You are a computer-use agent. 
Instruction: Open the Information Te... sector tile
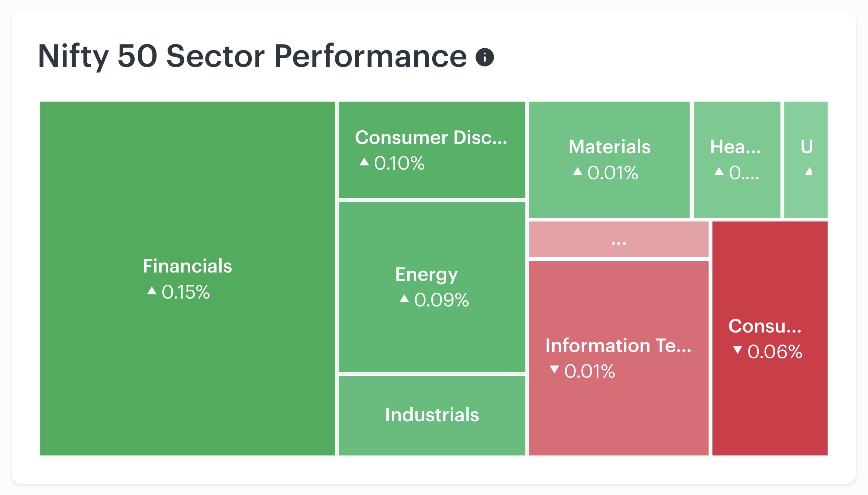(618, 358)
